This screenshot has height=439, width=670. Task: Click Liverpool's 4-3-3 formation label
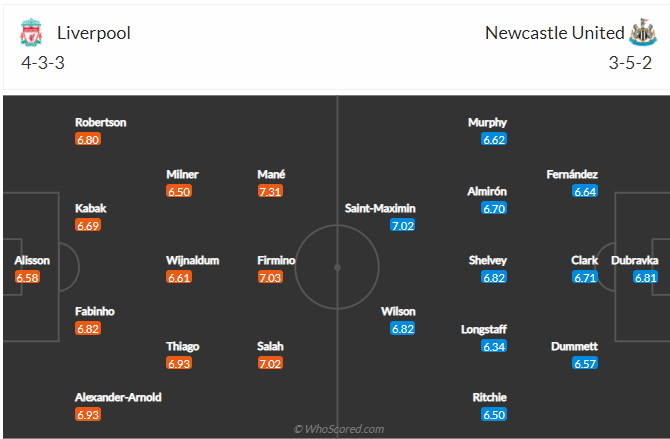pos(43,62)
